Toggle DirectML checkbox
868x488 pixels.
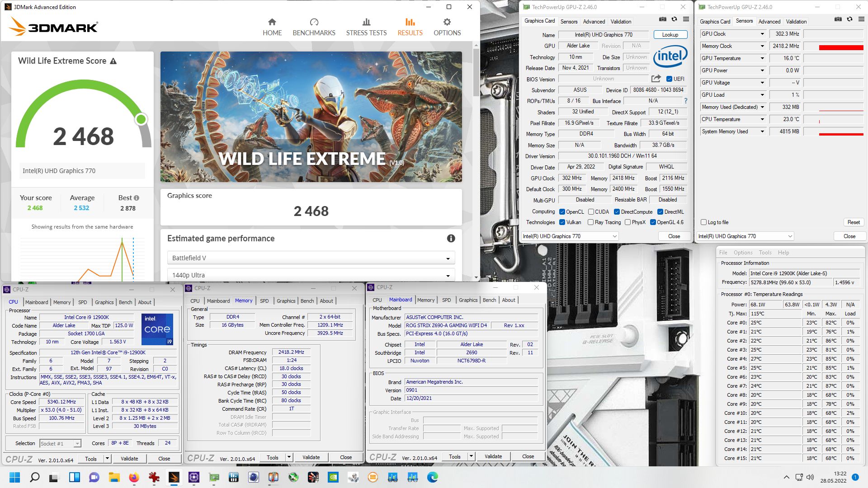[x=660, y=212]
